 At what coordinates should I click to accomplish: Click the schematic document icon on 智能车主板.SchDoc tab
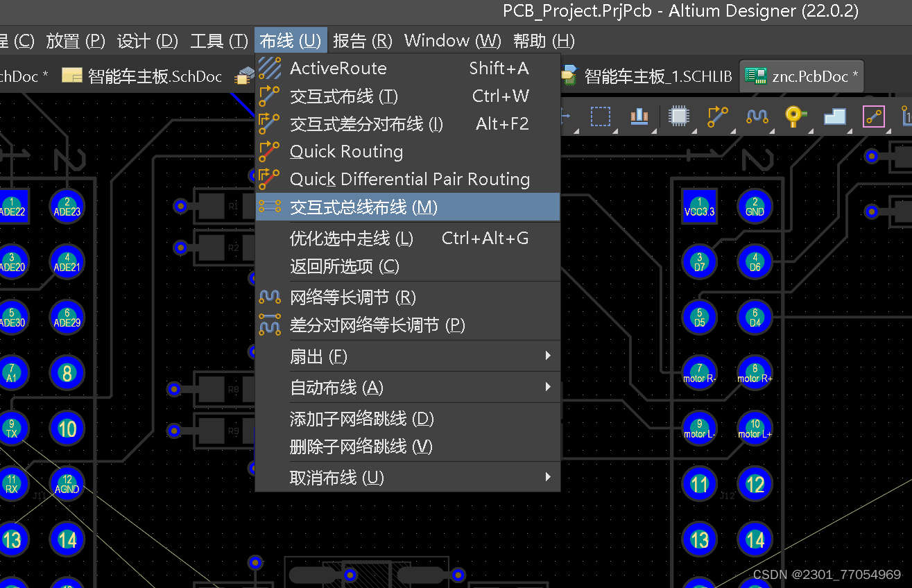[72, 76]
